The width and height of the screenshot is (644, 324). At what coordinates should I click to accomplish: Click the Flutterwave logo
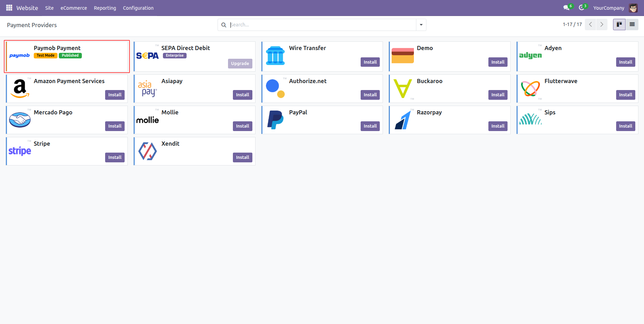(x=531, y=89)
